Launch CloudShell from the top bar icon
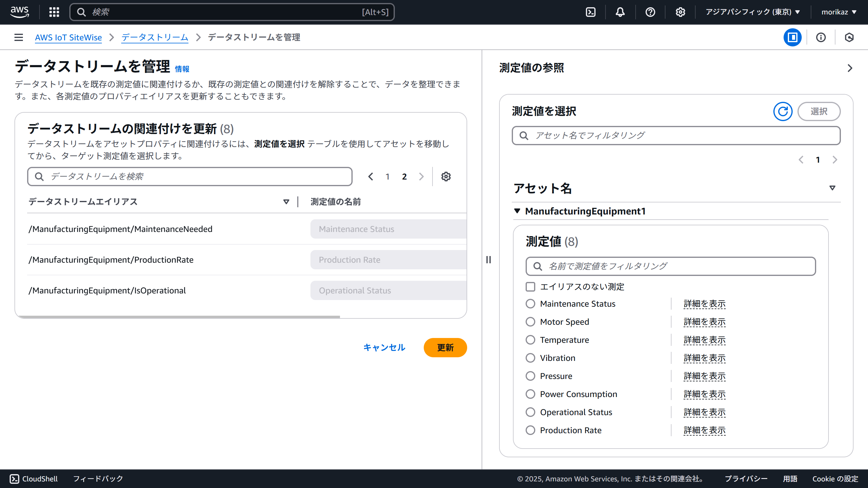The image size is (868, 488). tap(590, 12)
